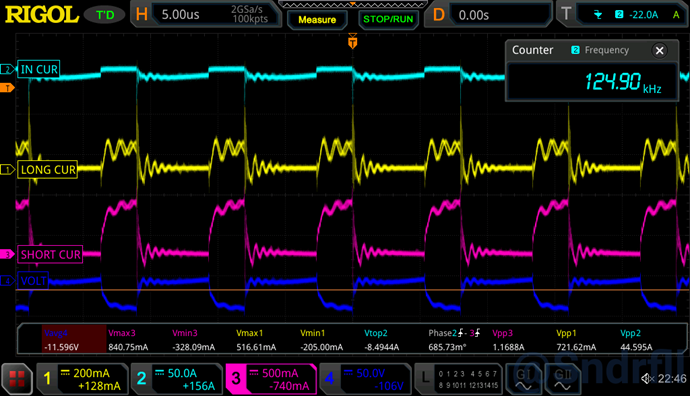Select the Vmax3 840.75mA measurement
The image size is (690, 396).
pyautogui.click(x=128, y=340)
